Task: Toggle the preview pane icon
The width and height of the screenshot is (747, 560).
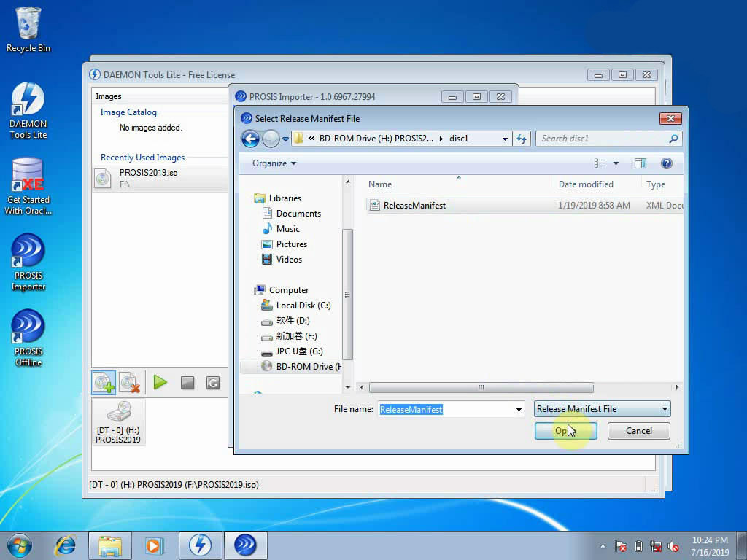Action: tap(640, 163)
